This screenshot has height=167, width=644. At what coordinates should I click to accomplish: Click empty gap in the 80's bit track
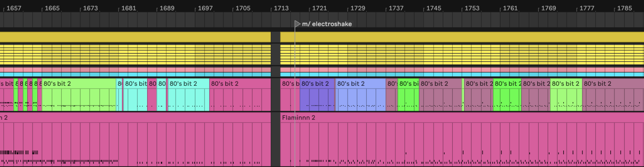[x=276, y=95]
